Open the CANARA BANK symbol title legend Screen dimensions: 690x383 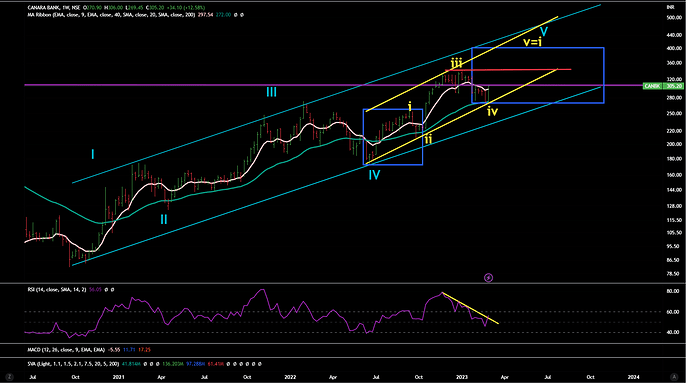pyautogui.click(x=54, y=7)
